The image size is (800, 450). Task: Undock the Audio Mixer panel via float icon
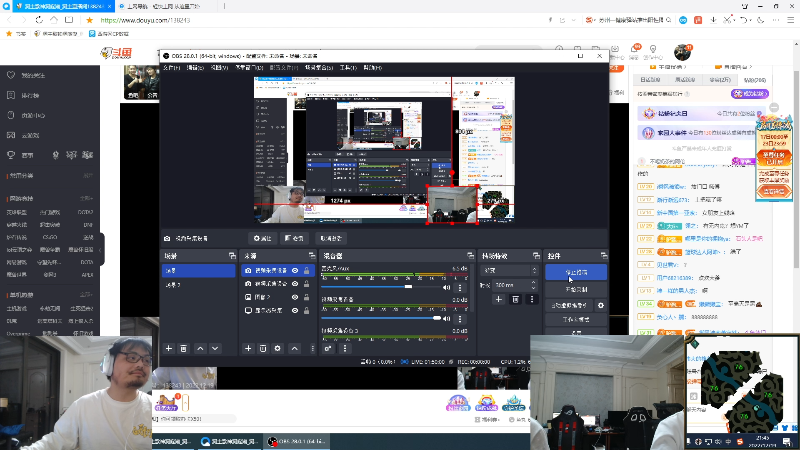coord(470,256)
